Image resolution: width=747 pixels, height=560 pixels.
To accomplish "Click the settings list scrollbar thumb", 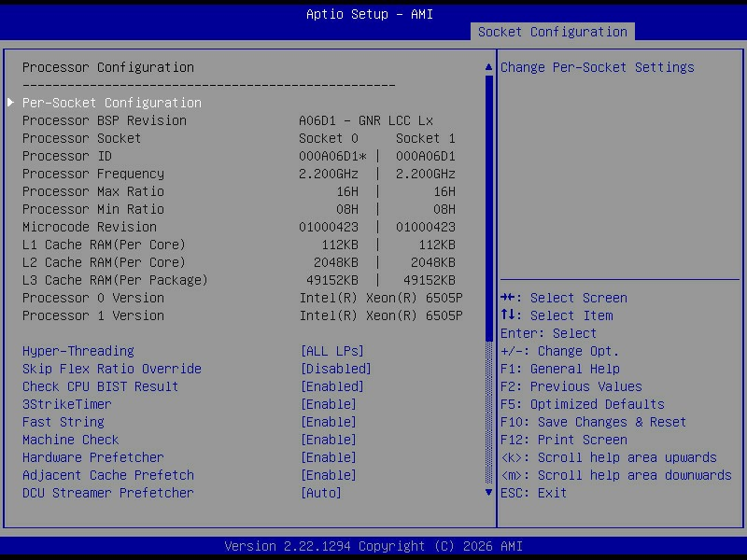I will point(488,208).
